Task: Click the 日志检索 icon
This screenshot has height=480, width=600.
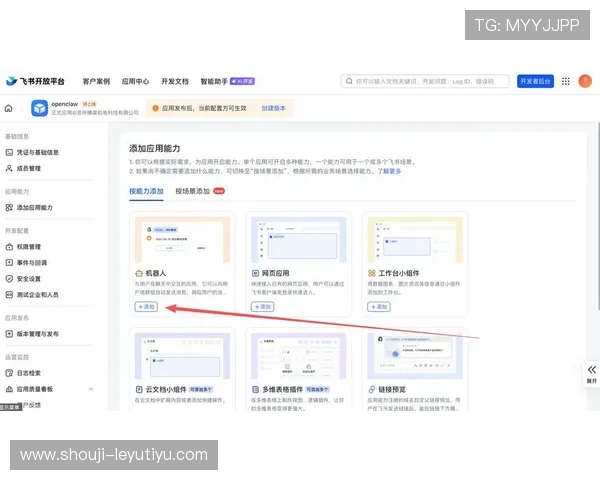Action: pyautogui.click(x=9, y=373)
